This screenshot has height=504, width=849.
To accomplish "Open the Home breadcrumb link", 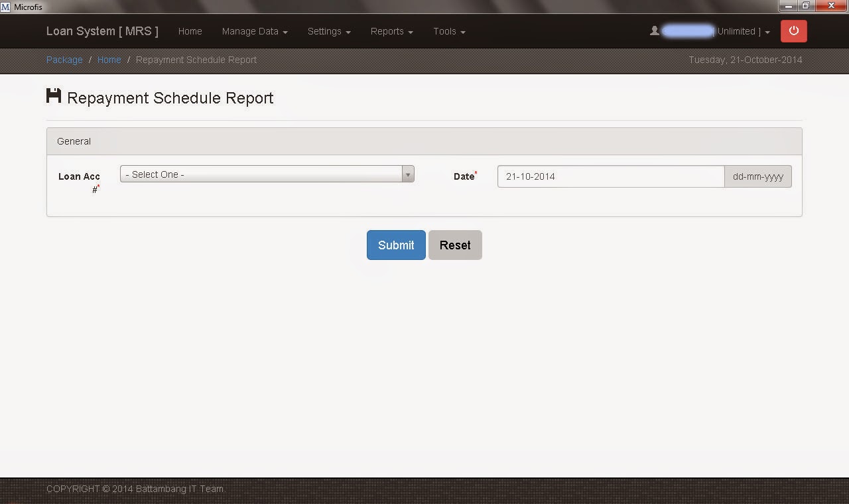I will point(109,60).
